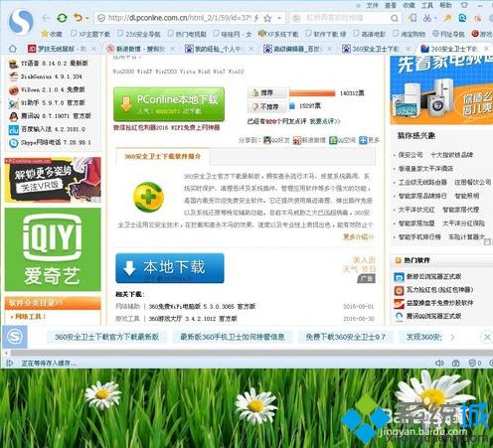Open the 帮助 menu
493x448 pixels.
pyautogui.click(x=445, y=5)
